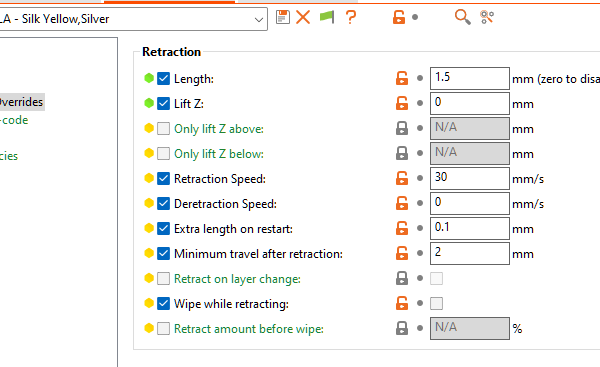The width and height of the screenshot is (600, 367).
Task: Save the current filament preset
Action: [283, 17]
